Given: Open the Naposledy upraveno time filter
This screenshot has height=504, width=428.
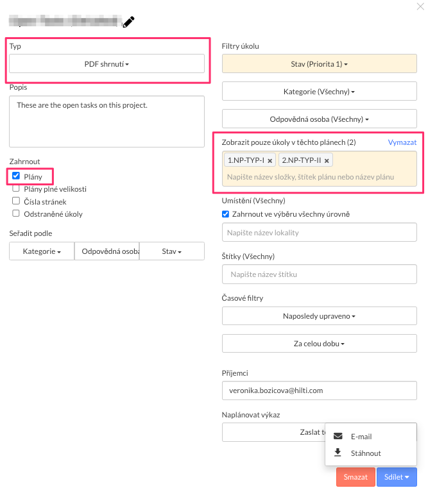Looking at the screenshot, I should (319, 316).
